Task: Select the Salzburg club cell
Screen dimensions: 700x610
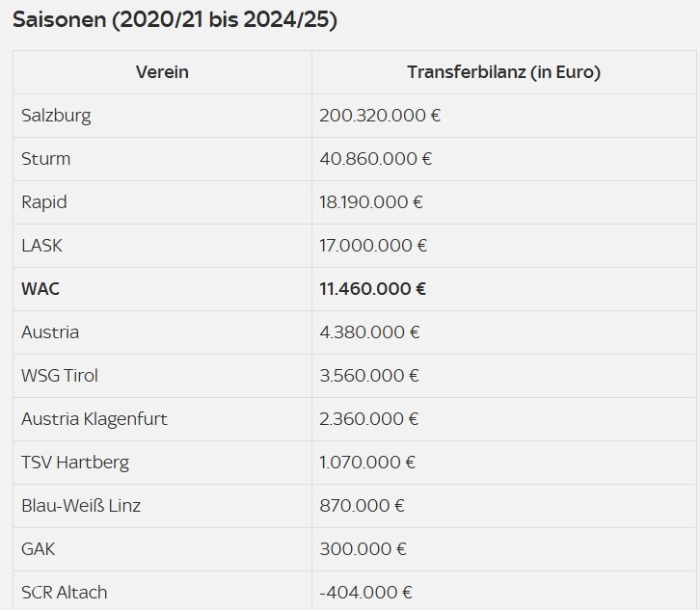Action: pos(56,116)
